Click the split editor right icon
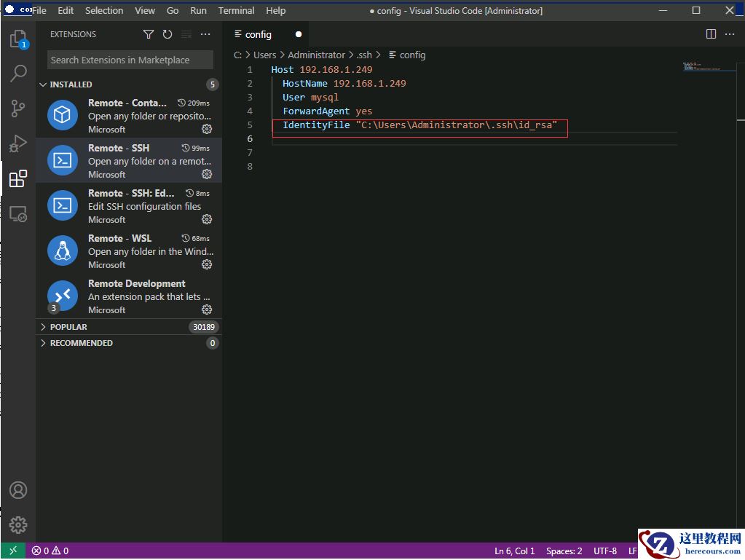Image resolution: width=745 pixels, height=560 pixels. click(712, 34)
